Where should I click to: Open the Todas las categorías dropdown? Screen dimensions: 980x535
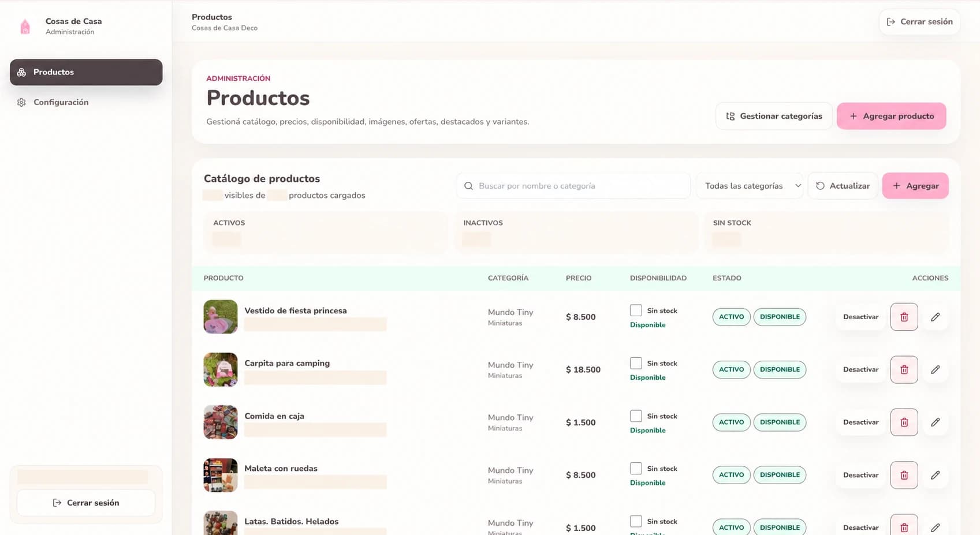click(750, 186)
